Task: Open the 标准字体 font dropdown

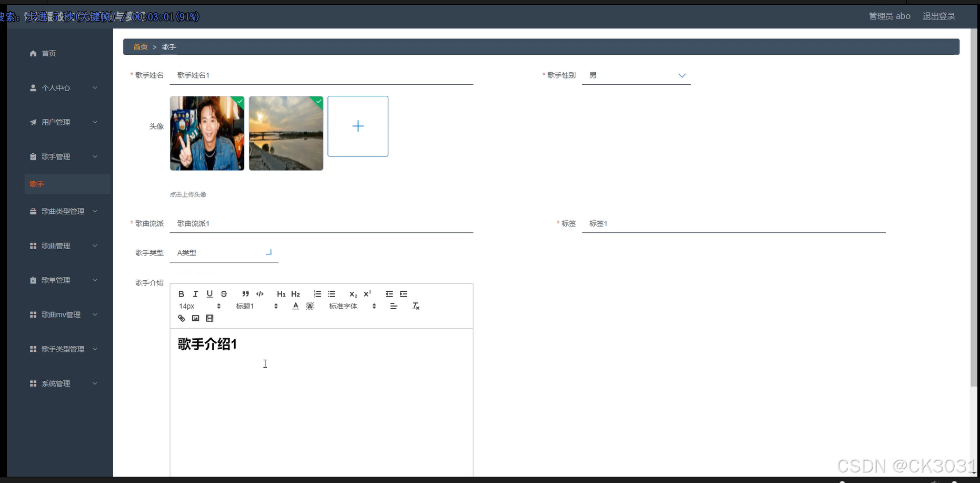Action: [x=352, y=306]
